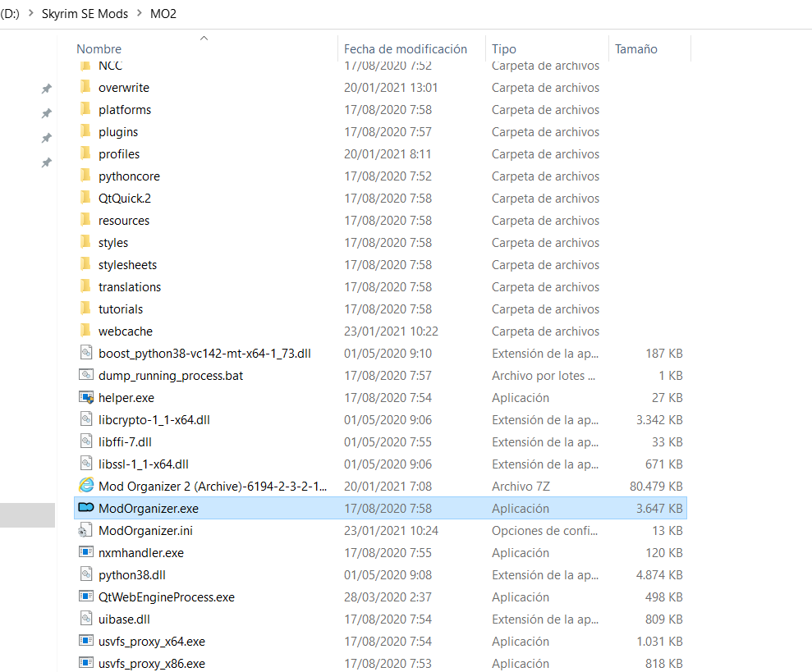The height and width of the screenshot is (672, 812).
Task: Click the uibase.dll file icon
Action: pyautogui.click(x=86, y=618)
